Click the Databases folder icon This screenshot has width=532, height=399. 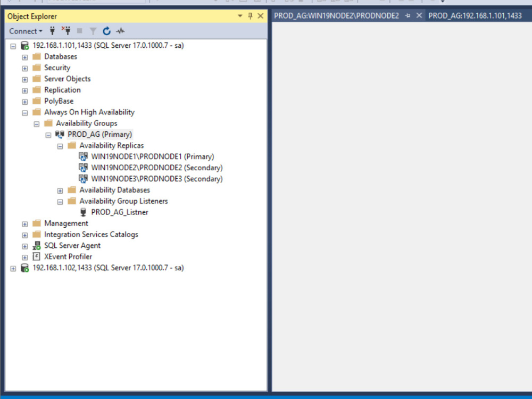click(x=37, y=56)
